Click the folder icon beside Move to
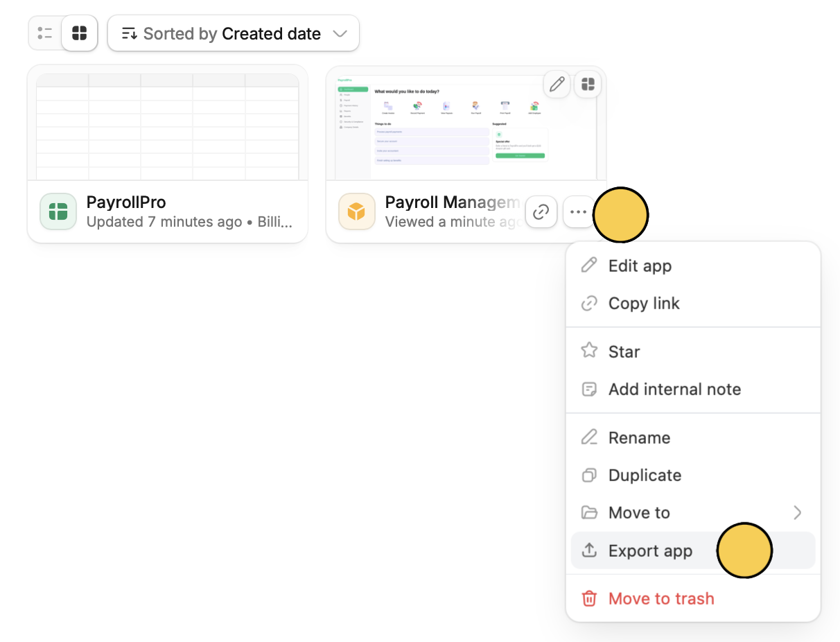This screenshot has height=642, width=840. pos(589,512)
